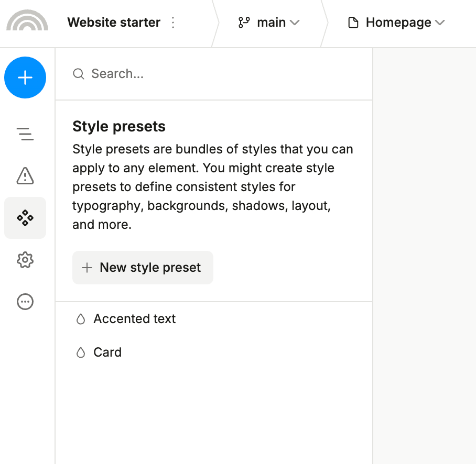Image resolution: width=476 pixels, height=464 pixels.
Task: Click the Website starter project name
Action: tap(114, 23)
